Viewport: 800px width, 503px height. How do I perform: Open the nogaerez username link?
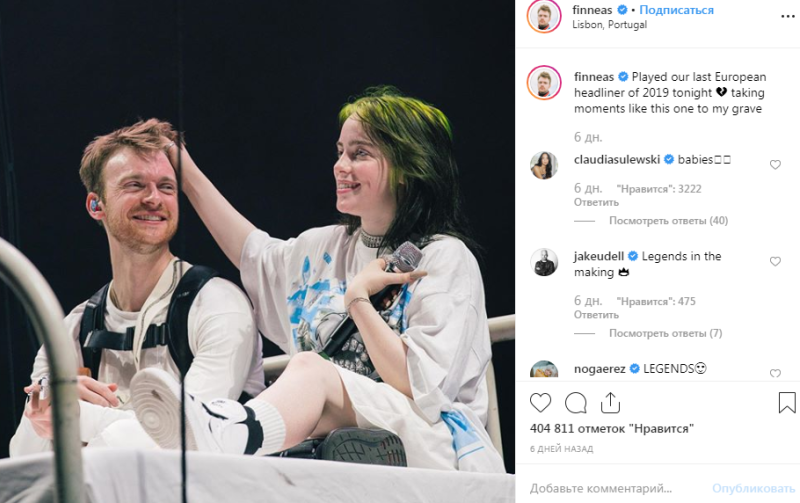coord(599,369)
